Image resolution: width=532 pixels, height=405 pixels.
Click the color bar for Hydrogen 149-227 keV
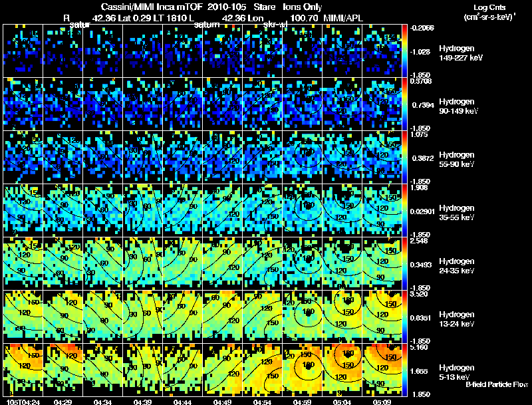pyautogui.click(x=404, y=51)
